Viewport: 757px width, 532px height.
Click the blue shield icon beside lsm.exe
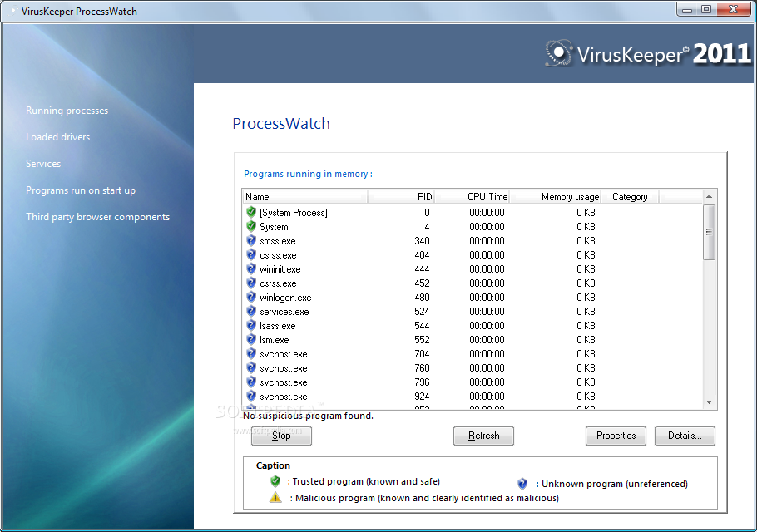(x=251, y=339)
